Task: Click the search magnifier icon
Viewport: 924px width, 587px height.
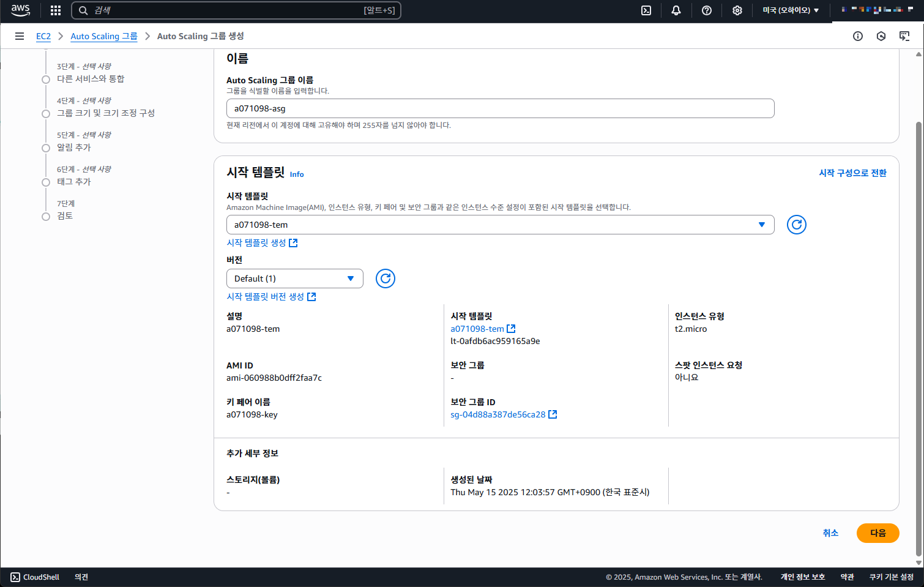Action: pos(83,10)
